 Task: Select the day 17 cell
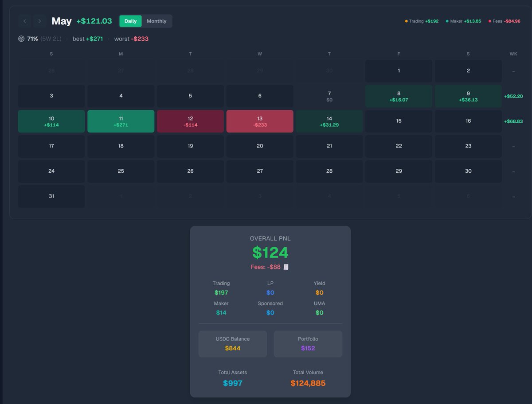click(51, 146)
